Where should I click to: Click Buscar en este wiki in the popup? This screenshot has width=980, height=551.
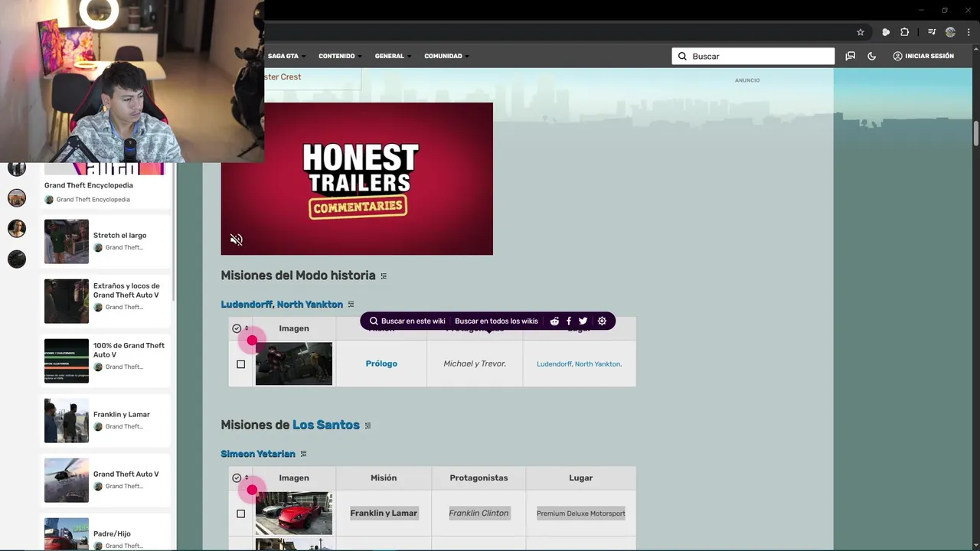click(x=407, y=321)
